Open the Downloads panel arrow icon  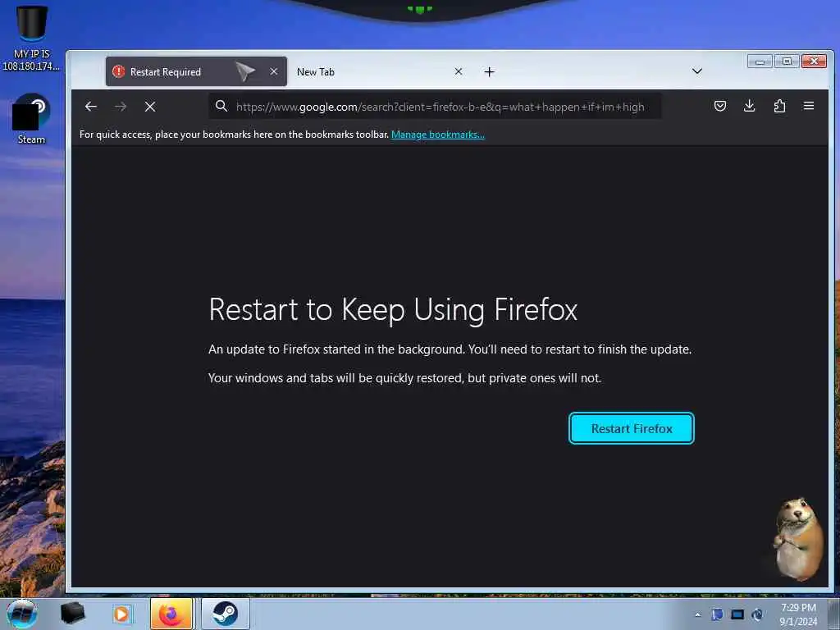click(x=750, y=106)
